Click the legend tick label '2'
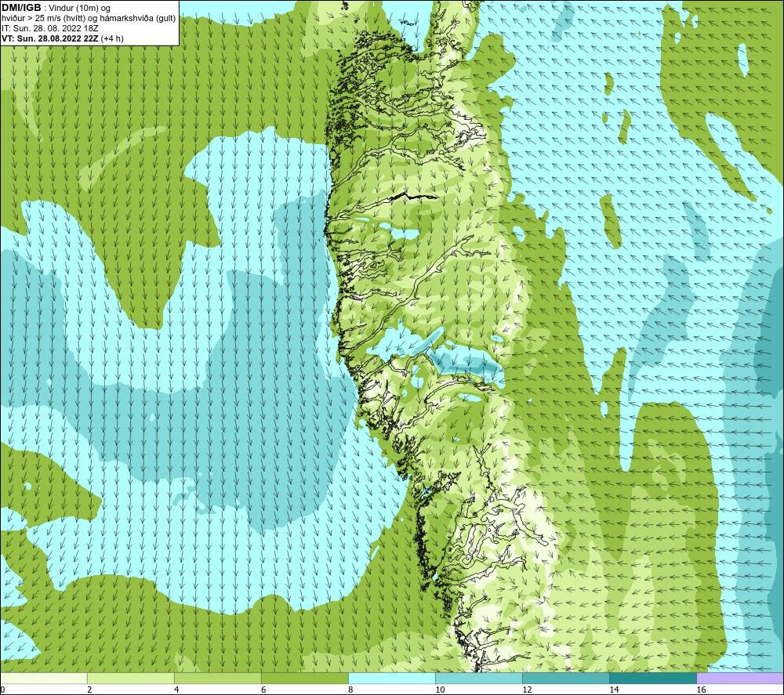The width and height of the screenshot is (784, 695). (x=89, y=690)
